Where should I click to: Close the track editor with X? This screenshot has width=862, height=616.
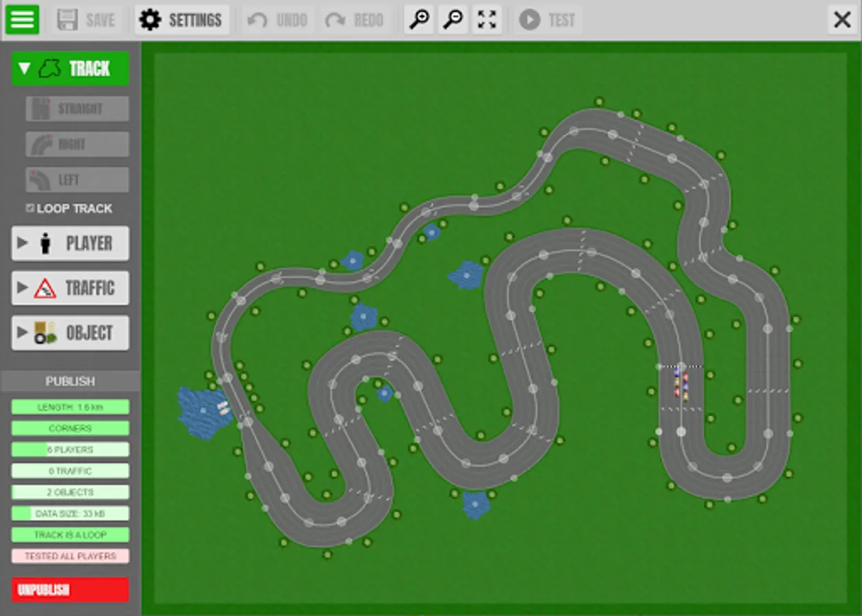[x=842, y=20]
